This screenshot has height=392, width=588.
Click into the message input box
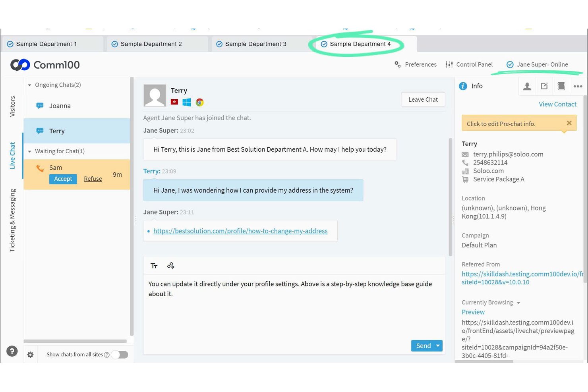(x=294, y=313)
